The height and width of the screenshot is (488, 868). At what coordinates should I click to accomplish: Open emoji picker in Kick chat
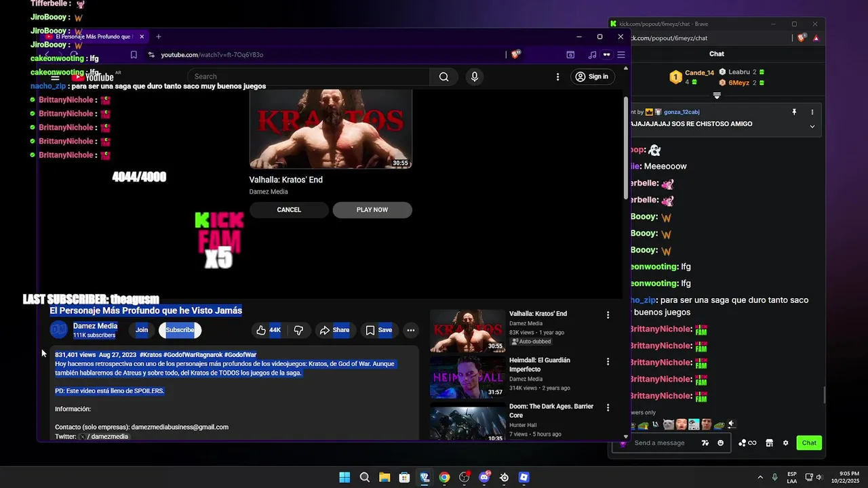pos(720,443)
